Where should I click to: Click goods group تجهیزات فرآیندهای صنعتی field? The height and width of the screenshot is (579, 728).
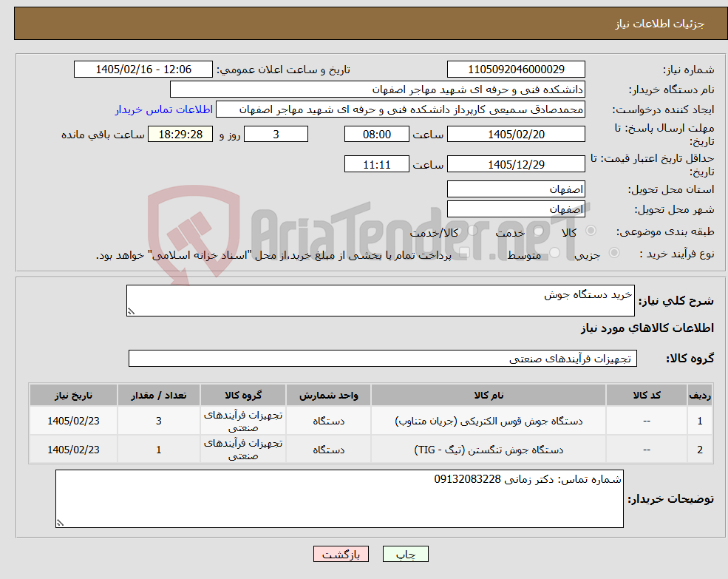[383, 359]
